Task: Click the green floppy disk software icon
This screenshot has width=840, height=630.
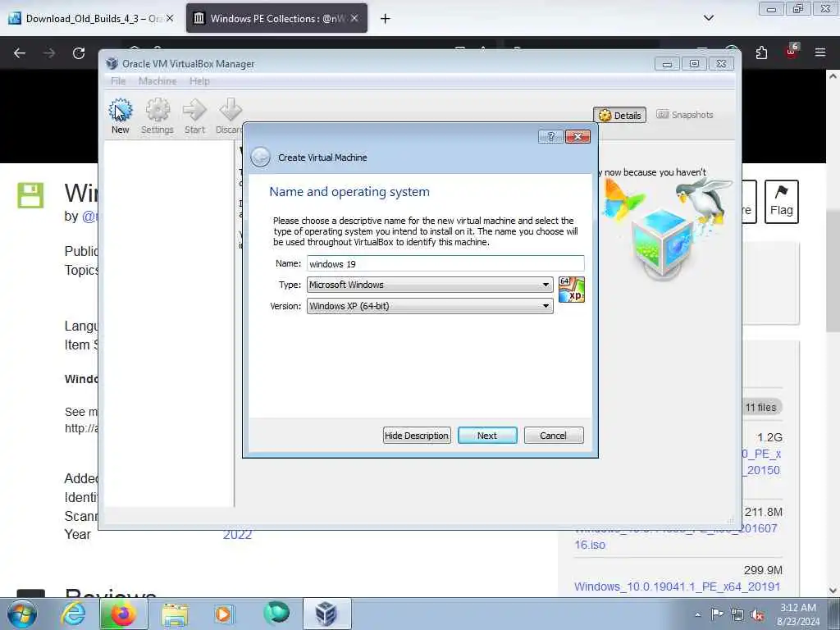Action: (30, 195)
